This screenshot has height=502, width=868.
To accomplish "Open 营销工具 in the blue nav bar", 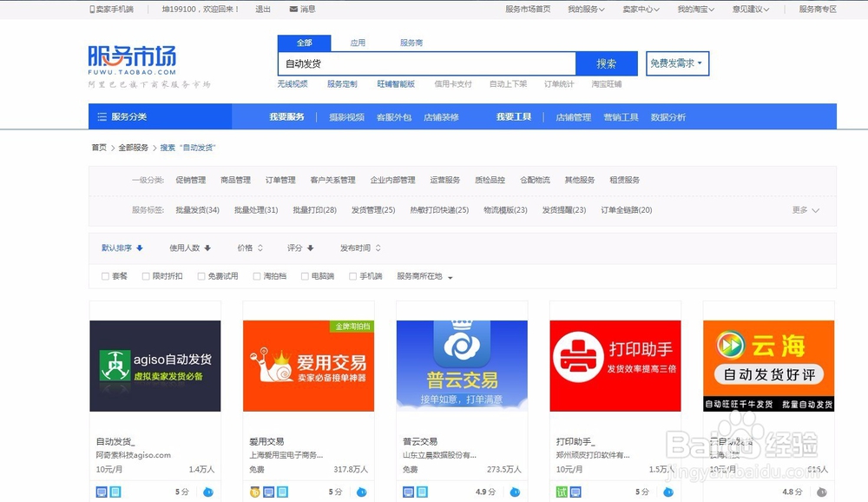I will pos(621,117).
